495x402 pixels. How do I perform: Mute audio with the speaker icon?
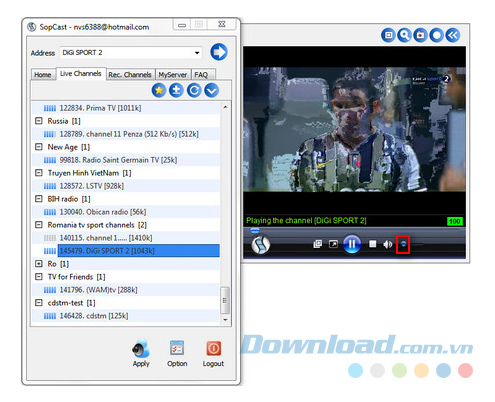point(387,245)
